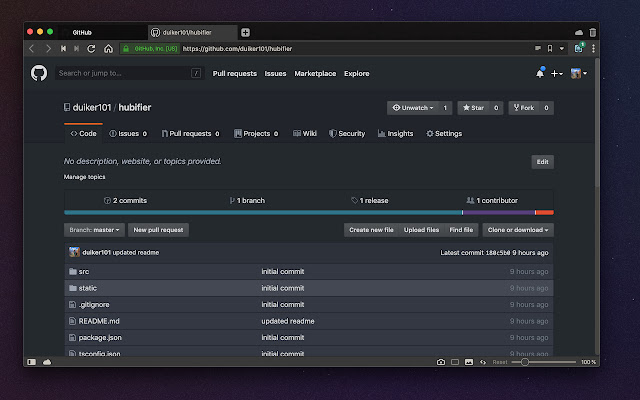Reset the zoom level
Screen dimensions: 640x400
(x=500, y=362)
